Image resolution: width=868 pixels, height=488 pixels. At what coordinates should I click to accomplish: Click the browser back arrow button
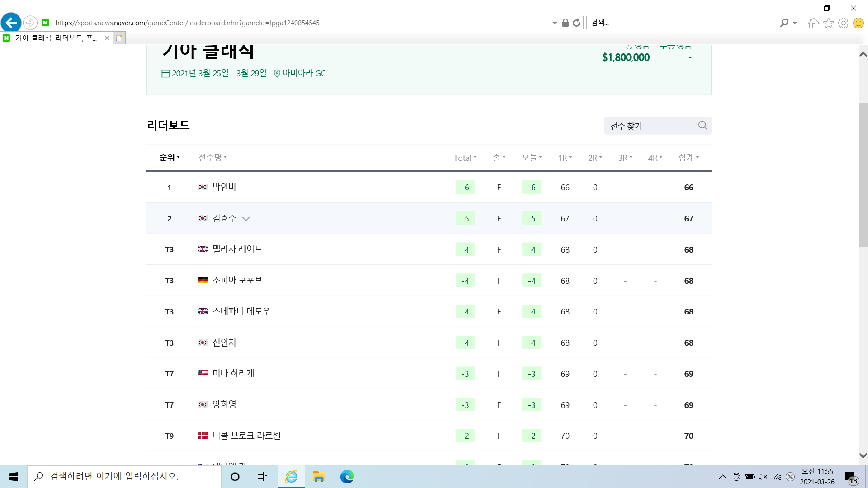point(11,22)
